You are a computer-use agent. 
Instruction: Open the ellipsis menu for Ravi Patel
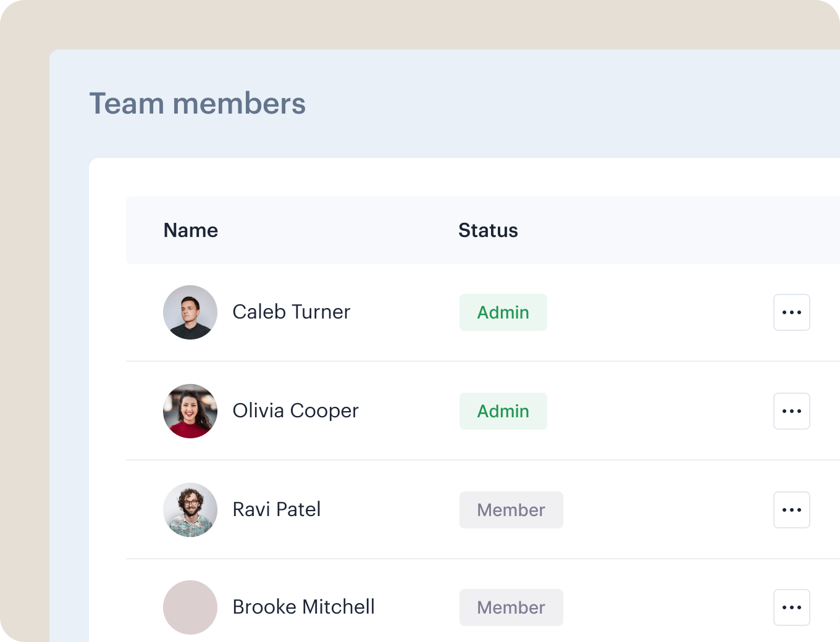click(x=791, y=510)
